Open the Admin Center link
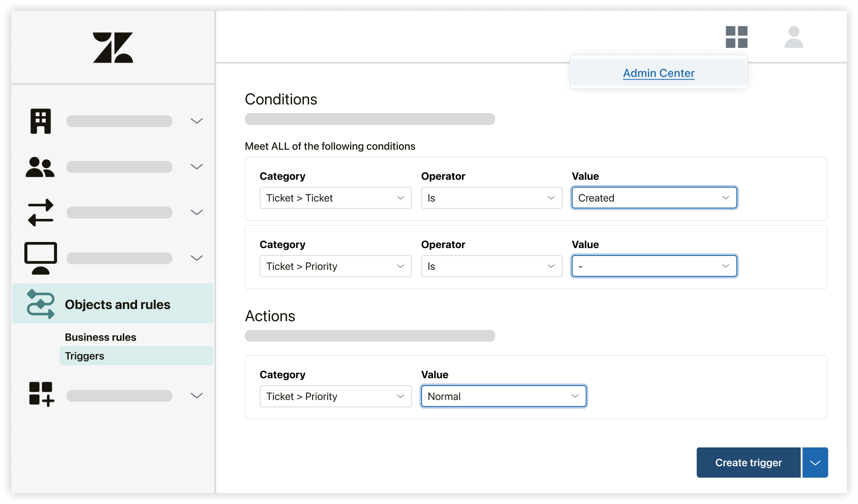The width and height of the screenshot is (858, 504). [658, 73]
